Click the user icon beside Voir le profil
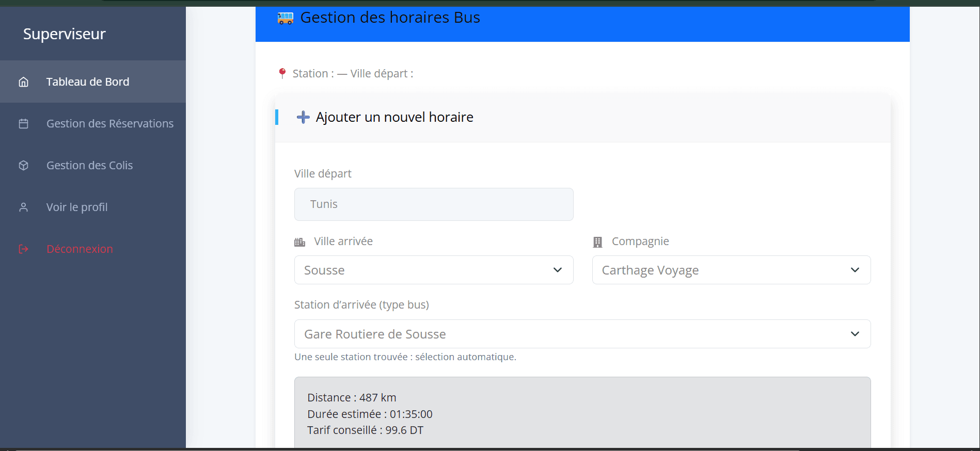This screenshot has width=980, height=451. point(23,207)
